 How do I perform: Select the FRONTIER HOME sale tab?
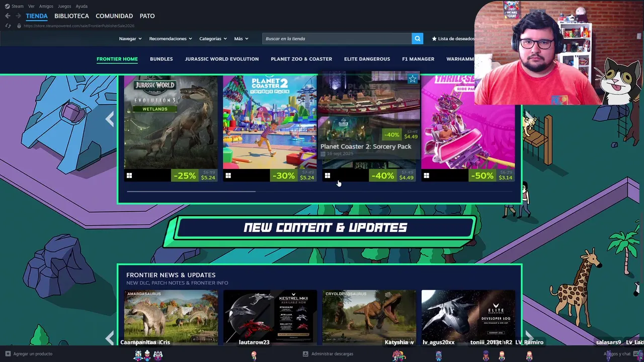coord(117,59)
